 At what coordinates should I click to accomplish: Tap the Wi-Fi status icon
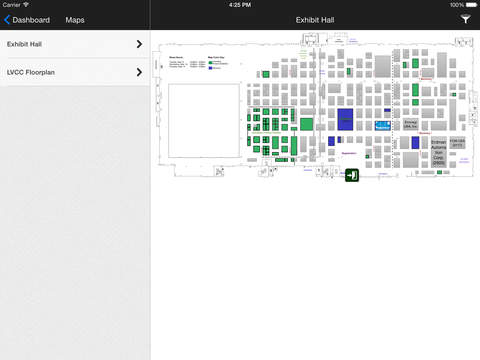tap(26, 5)
